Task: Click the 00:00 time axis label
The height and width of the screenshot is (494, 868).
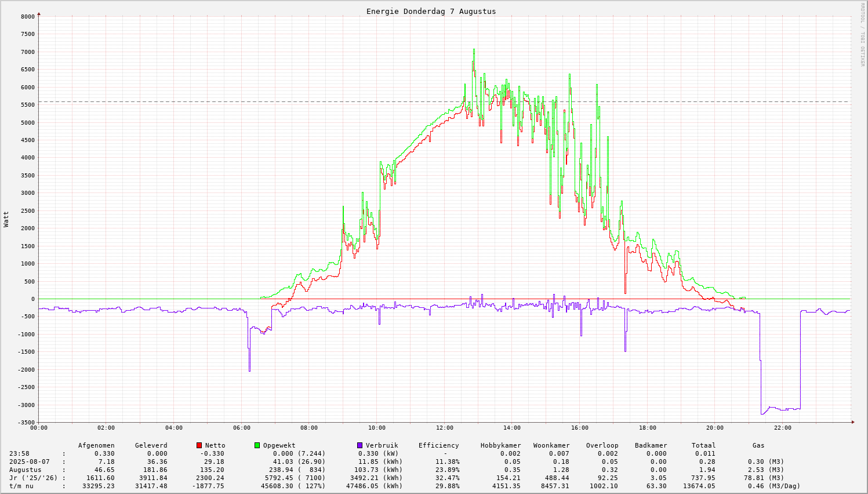Action: point(39,428)
